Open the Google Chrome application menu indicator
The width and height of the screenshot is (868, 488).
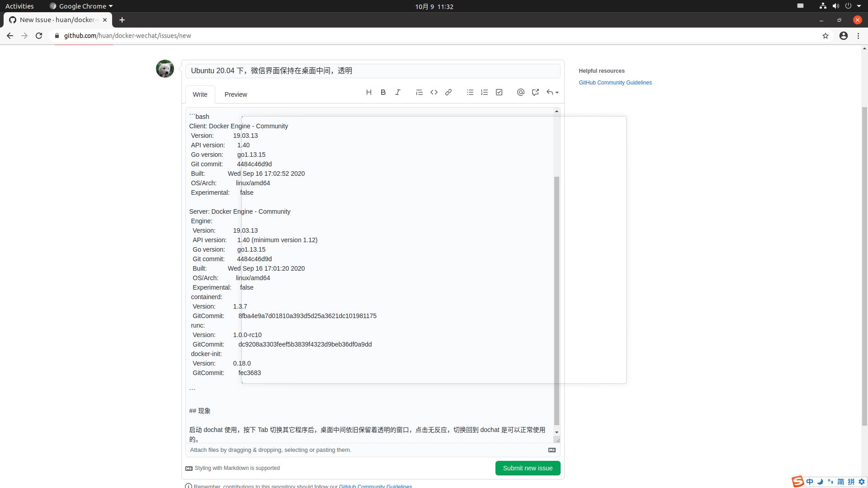click(108, 6)
